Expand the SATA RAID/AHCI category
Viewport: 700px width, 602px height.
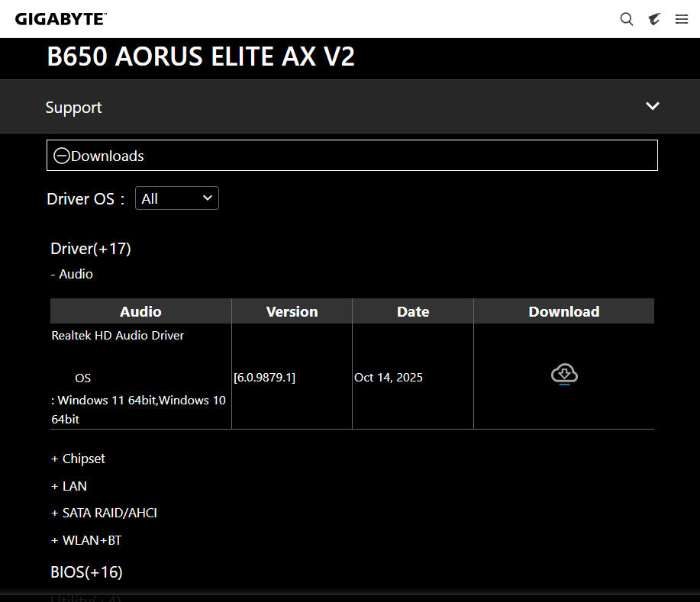pos(104,513)
